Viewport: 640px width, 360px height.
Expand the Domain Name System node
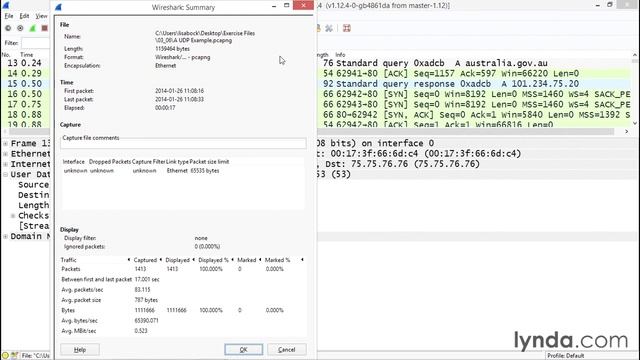[x=6, y=236]
